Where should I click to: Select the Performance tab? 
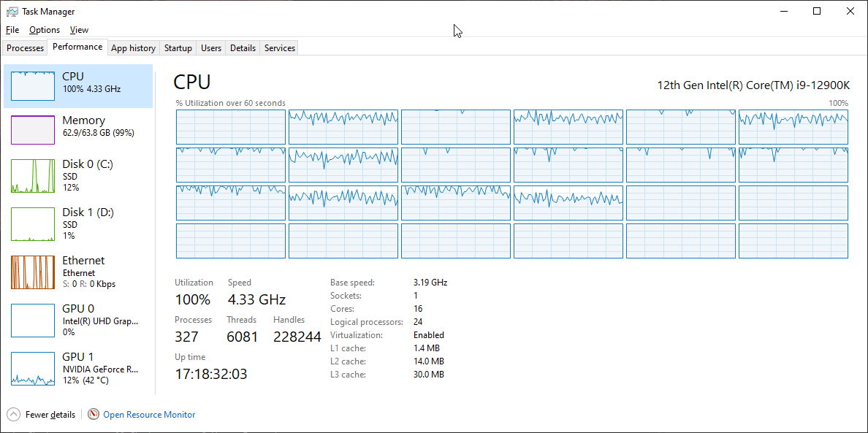(77, 47)
